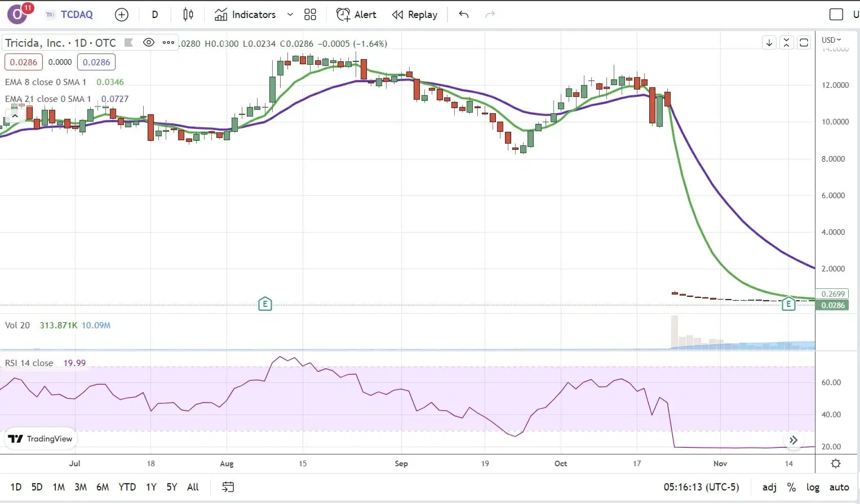860x504 pixels.
Task: Maximize the chart pane
Action: pyautogui.click(x=804, y=42)
